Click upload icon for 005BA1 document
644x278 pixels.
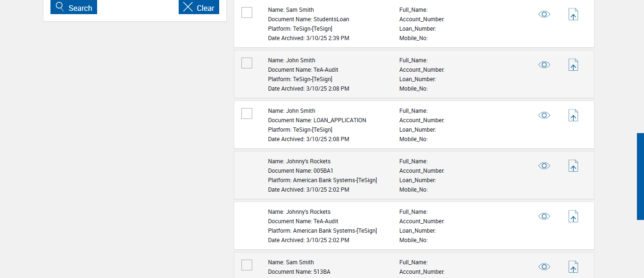point(573,166)
